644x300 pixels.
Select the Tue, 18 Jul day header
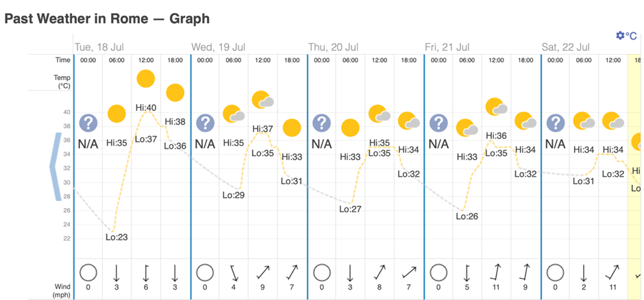coord(101,47)
